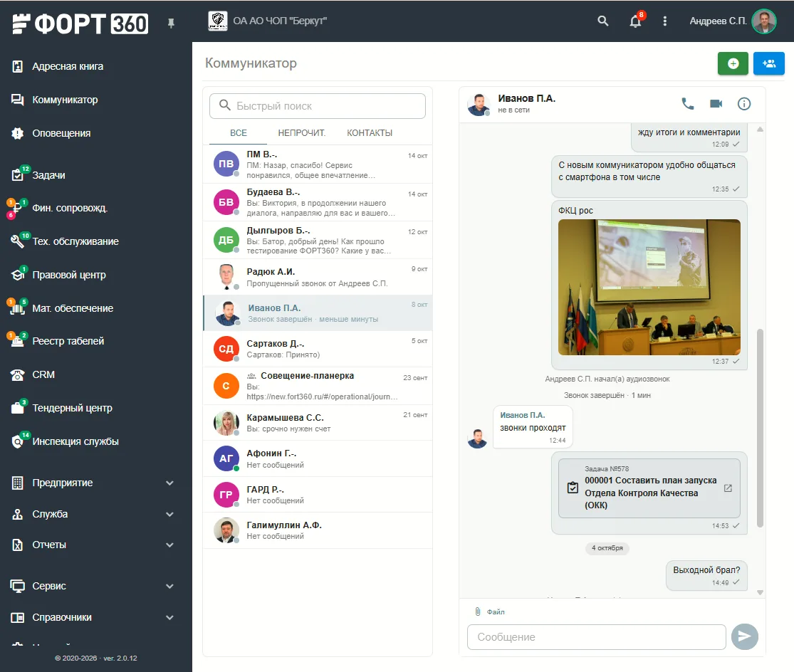Click Иванов П.А. sender name in message
The width and height of the screenshot is (794, 672).
[x=523, y=415]
